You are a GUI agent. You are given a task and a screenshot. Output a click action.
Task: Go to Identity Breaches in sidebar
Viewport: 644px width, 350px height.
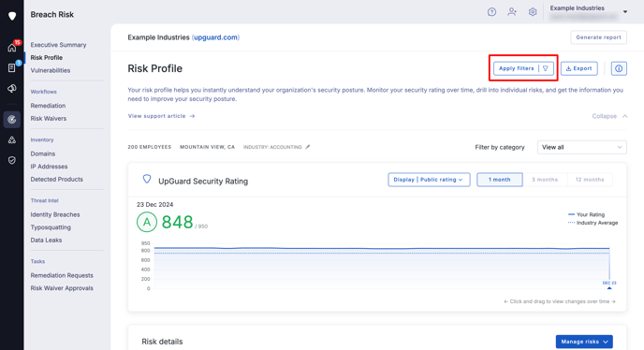[55, 214]
